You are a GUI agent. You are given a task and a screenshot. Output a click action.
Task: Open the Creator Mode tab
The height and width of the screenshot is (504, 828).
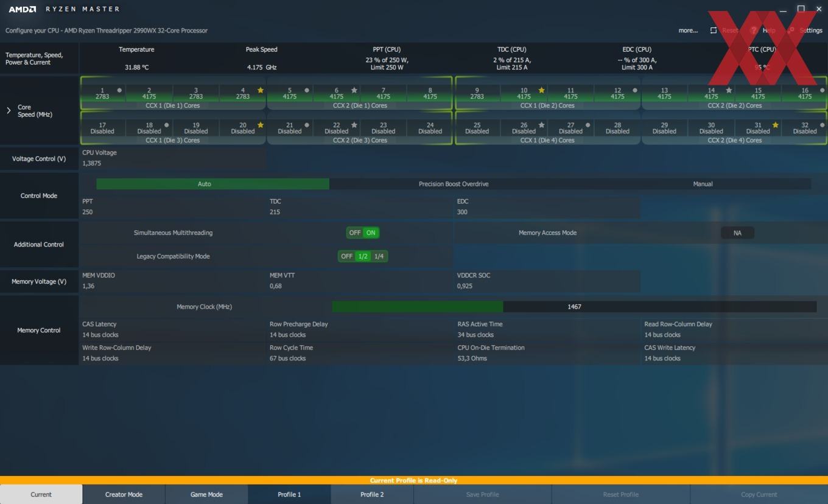tap(124, 494)
